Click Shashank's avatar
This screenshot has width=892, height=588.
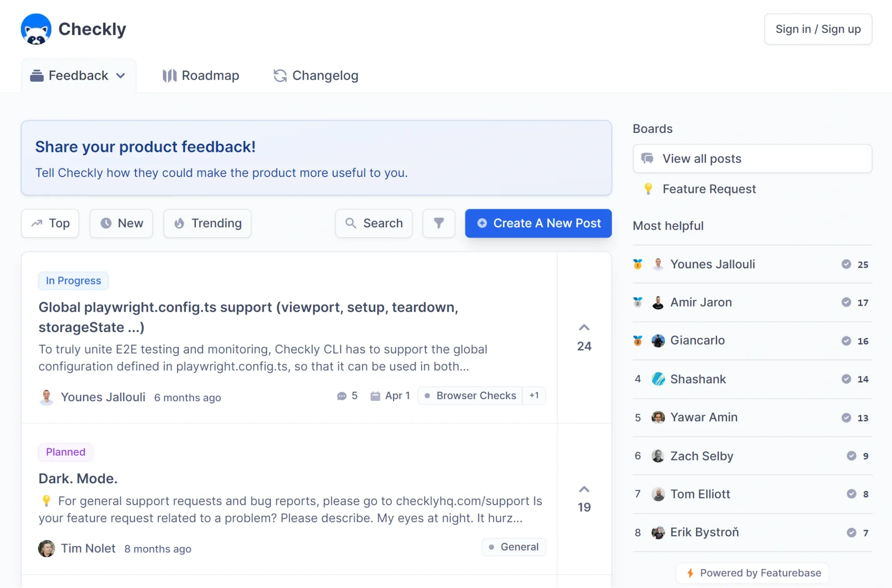(x=658, y=379)
